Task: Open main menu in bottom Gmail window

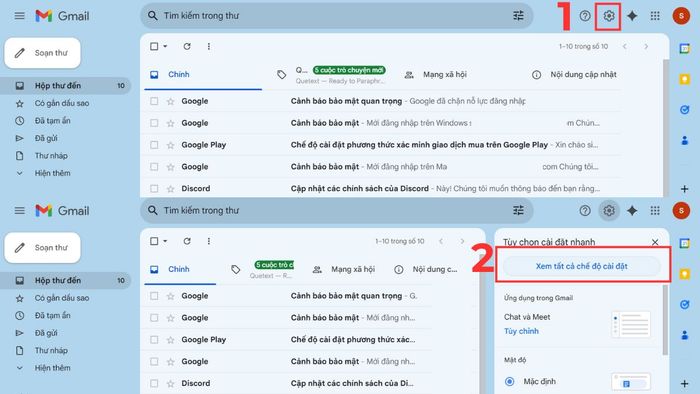Action: point(19,211)
